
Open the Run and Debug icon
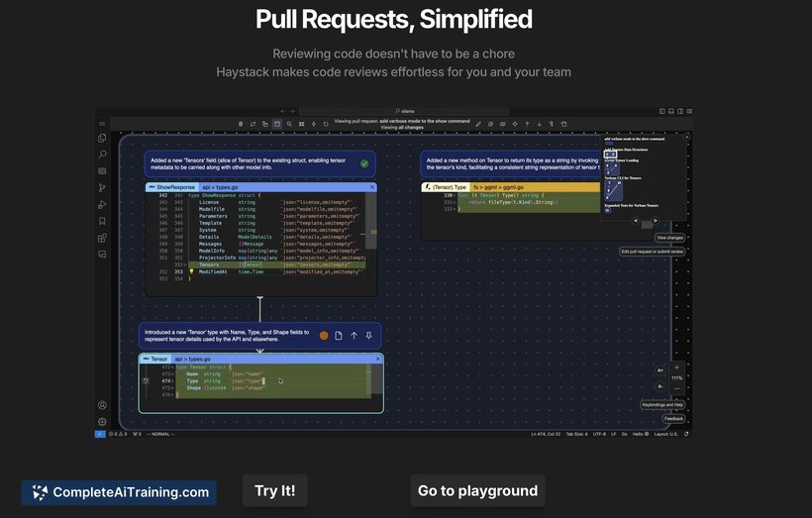(102, 205)
